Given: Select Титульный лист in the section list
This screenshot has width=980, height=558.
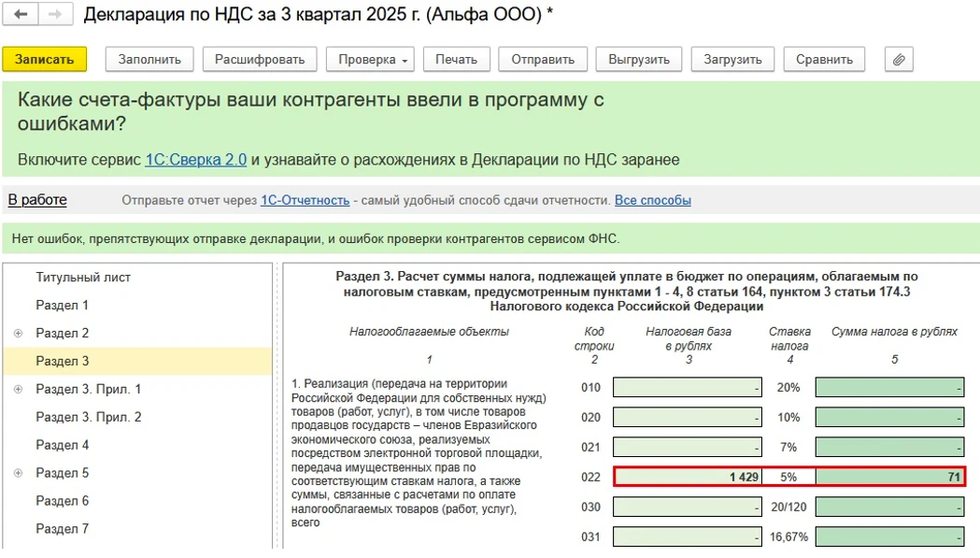Looking at the screenshot, I should click(83, 278).
